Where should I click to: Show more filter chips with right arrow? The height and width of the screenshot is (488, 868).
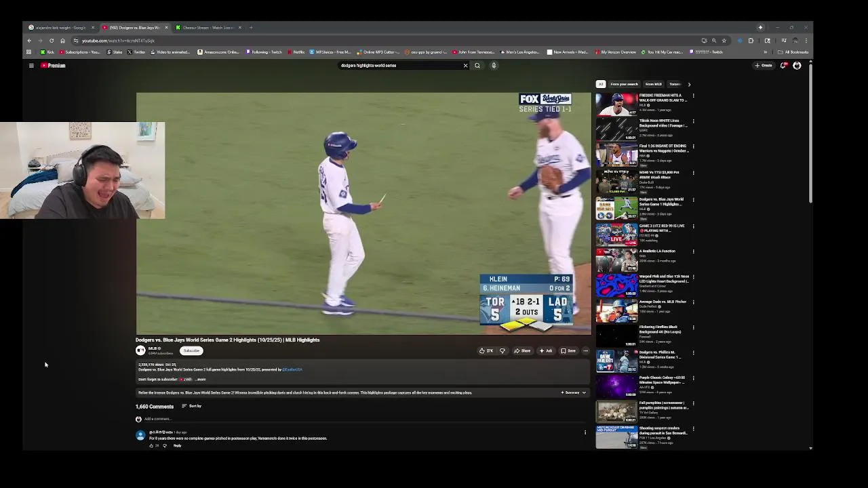click(x=689, y=84)
